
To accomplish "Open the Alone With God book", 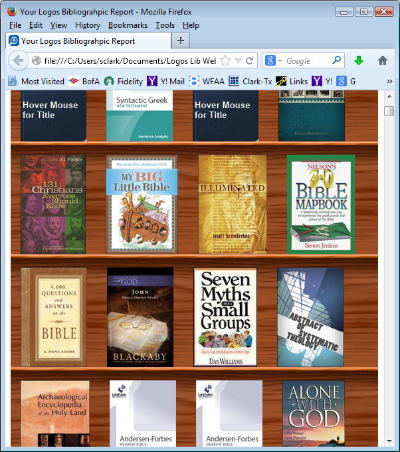I will tap(313, 414).
